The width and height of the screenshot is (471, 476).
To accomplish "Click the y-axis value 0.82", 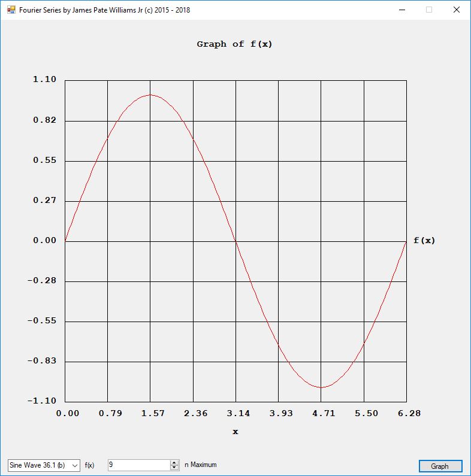I will 45,120.
